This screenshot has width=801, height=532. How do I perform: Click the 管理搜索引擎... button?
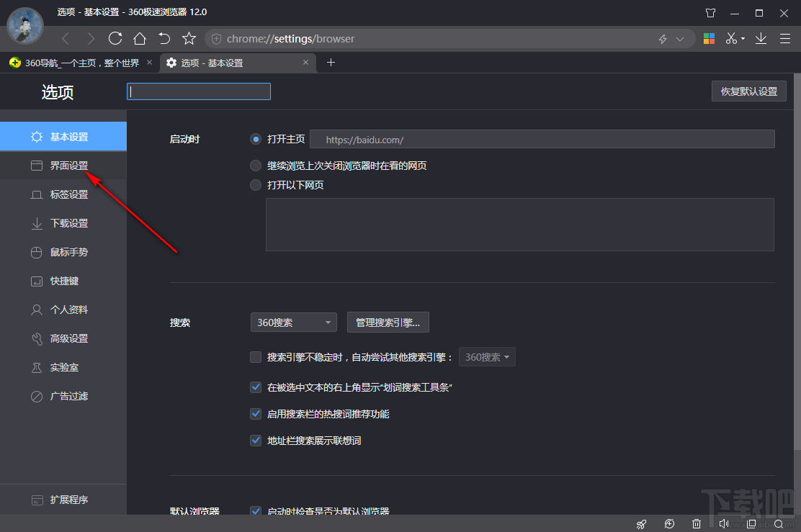tap(388, 323)
